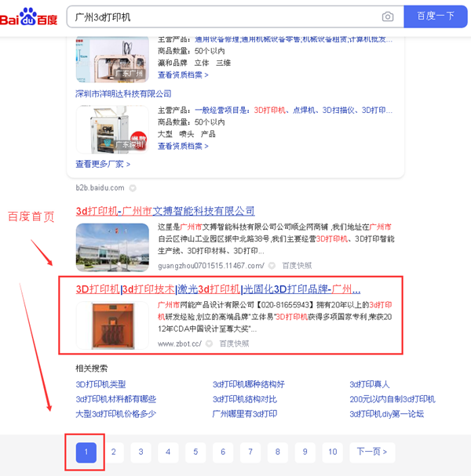Click the icon next to b2b.baidu.com

(133, 188)
